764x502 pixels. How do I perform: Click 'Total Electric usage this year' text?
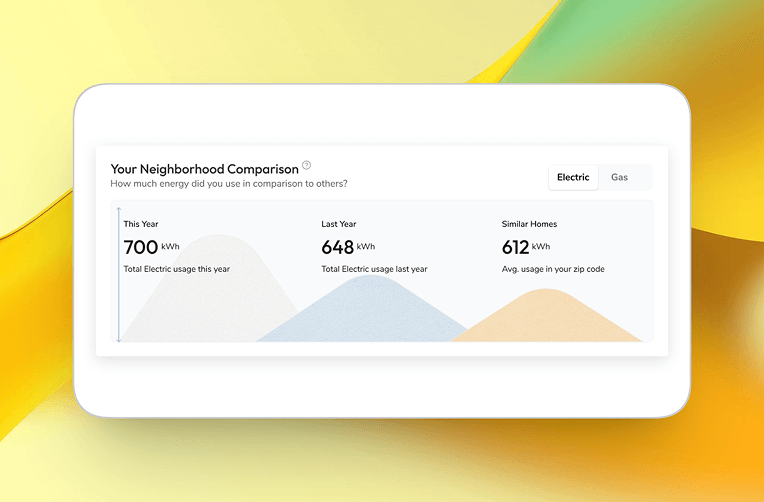coord(177,269)
